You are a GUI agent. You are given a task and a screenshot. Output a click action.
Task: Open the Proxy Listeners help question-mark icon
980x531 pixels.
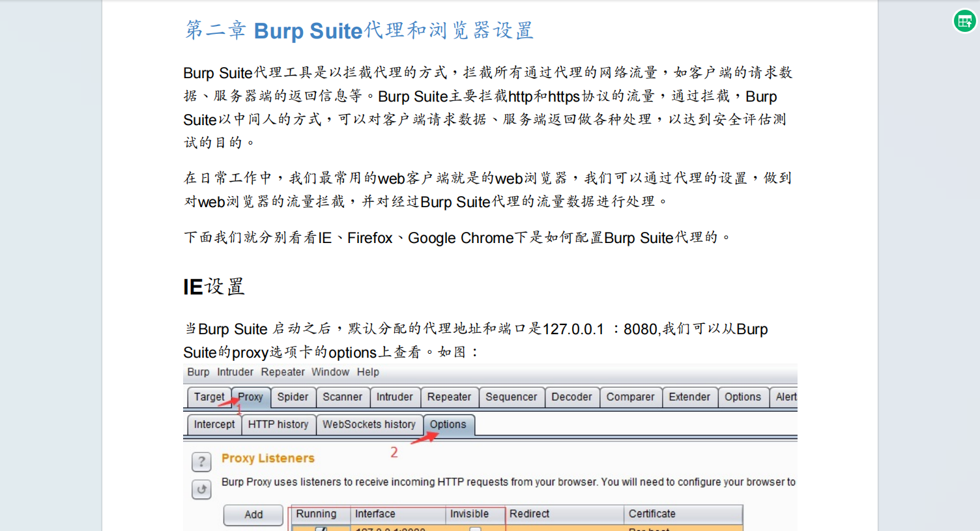point(201,462)
